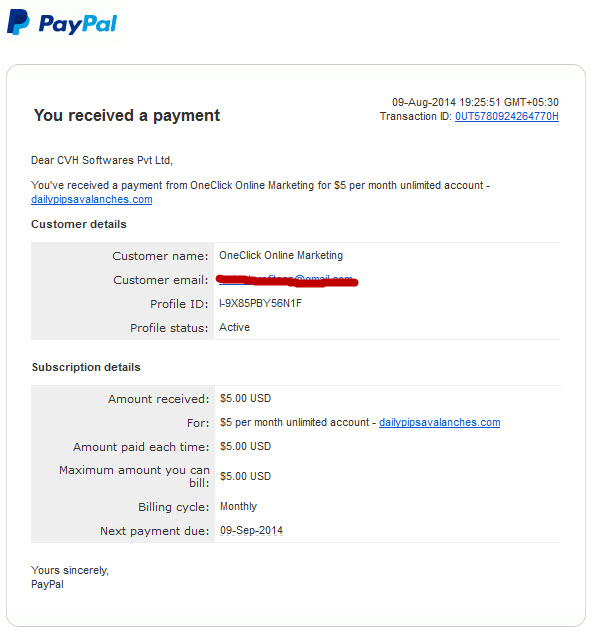Click the PayPal wordmark text
Screen dimensions: 600x635
tap(78, 24)
